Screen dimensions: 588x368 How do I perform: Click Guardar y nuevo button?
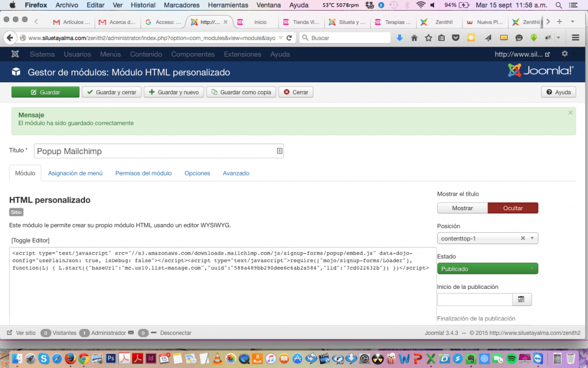[x=174, y=93]
